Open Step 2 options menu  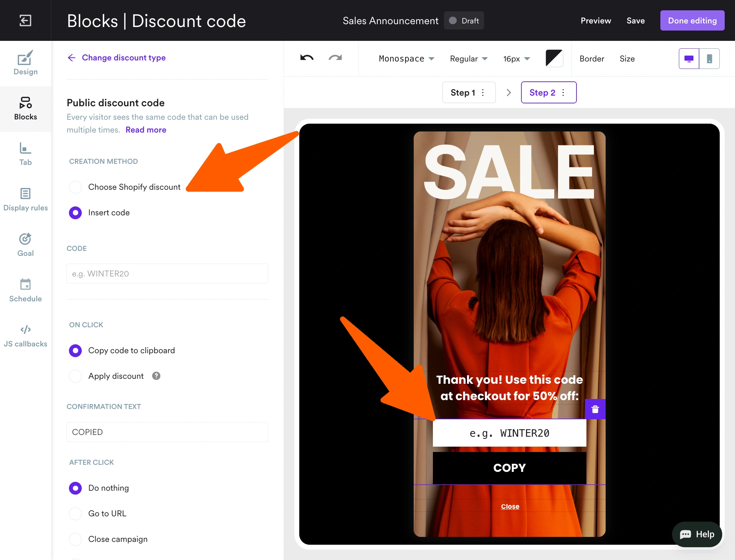pyautogui.click(x=563, y=92)
